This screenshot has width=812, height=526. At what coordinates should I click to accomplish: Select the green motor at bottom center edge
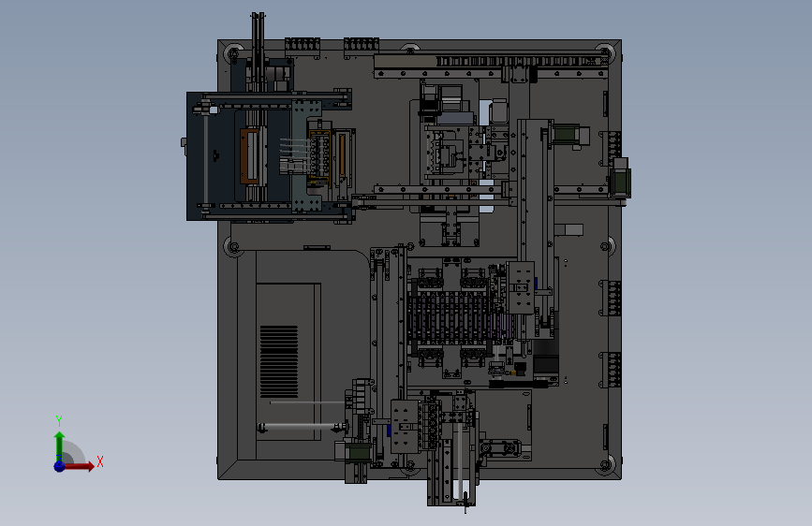tap(359, 452)
